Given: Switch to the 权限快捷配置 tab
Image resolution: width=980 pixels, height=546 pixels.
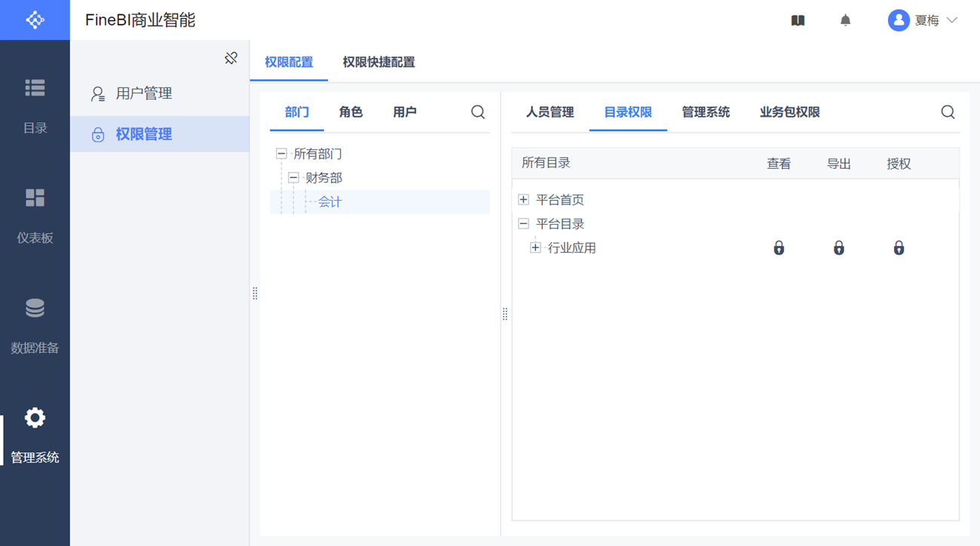Looking at the screenshot, I should (378, 63).
